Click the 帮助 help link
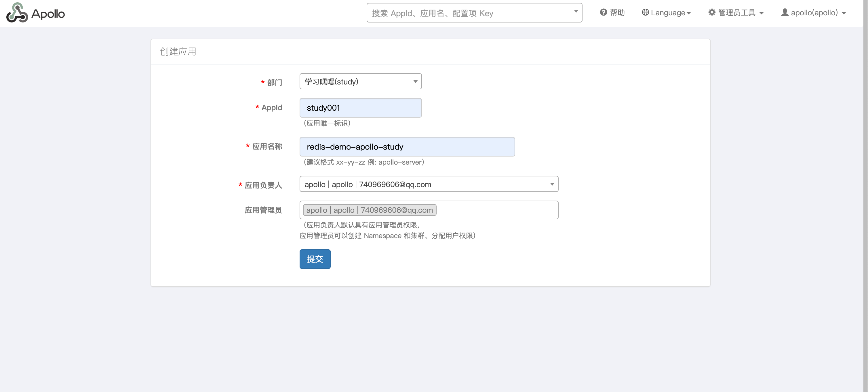868x392 pixels. click(x=617, y=13)
